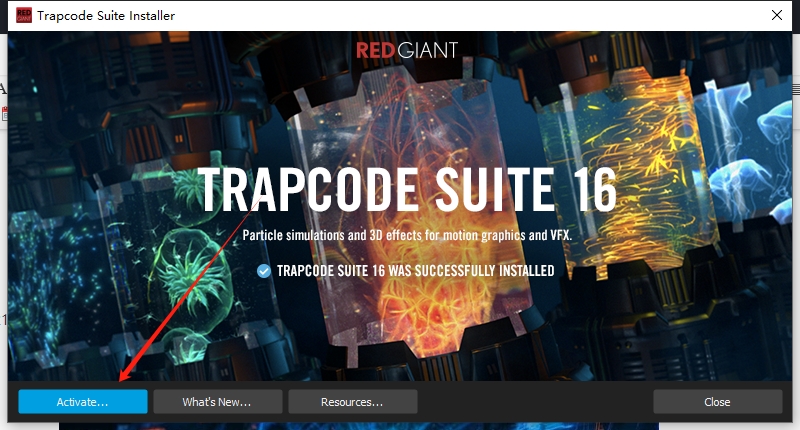The image size is (800, 430).
Task: Click the blue checkmark success icon
Action: click(x=264, y=271)
